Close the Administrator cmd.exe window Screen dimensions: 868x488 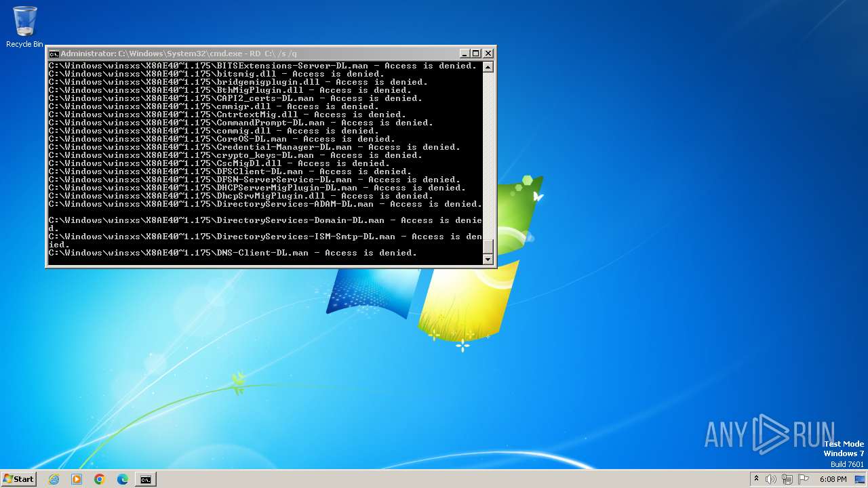coord(488,54)
